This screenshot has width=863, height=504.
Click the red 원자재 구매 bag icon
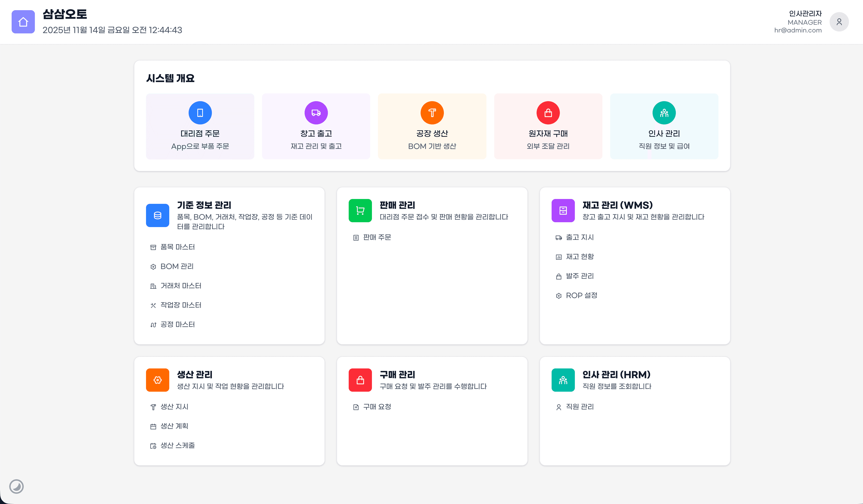tap(548, 113)
